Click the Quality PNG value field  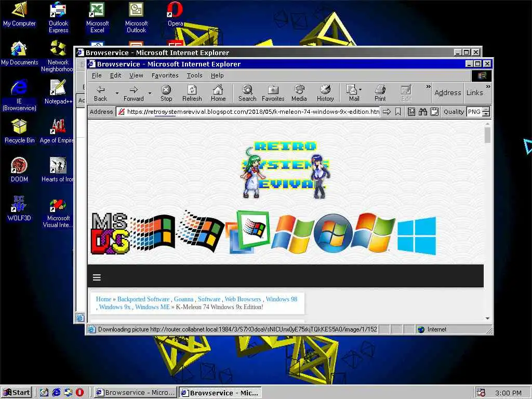[474, 112]
